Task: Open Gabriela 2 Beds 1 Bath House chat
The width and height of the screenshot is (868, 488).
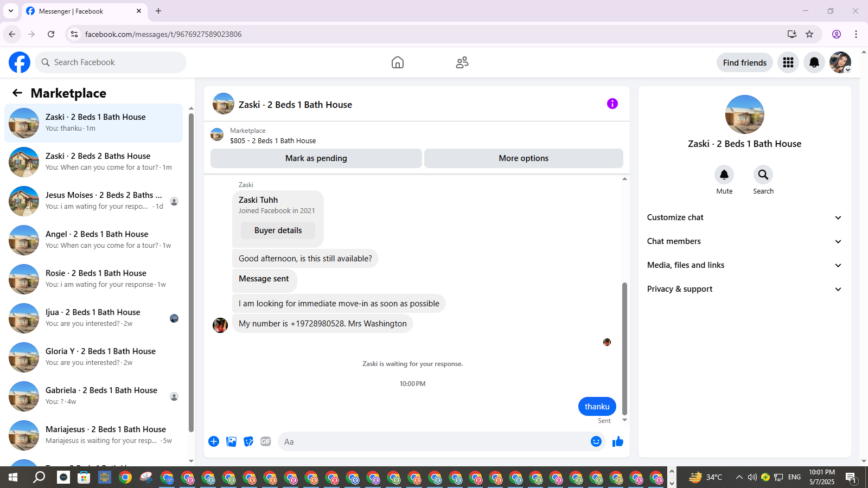Action: [93, 396]
